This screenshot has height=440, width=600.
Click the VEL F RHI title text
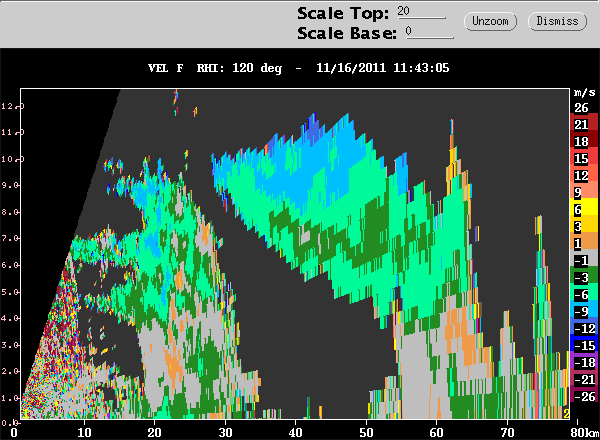pyautogui.click(x=215, y=68)
